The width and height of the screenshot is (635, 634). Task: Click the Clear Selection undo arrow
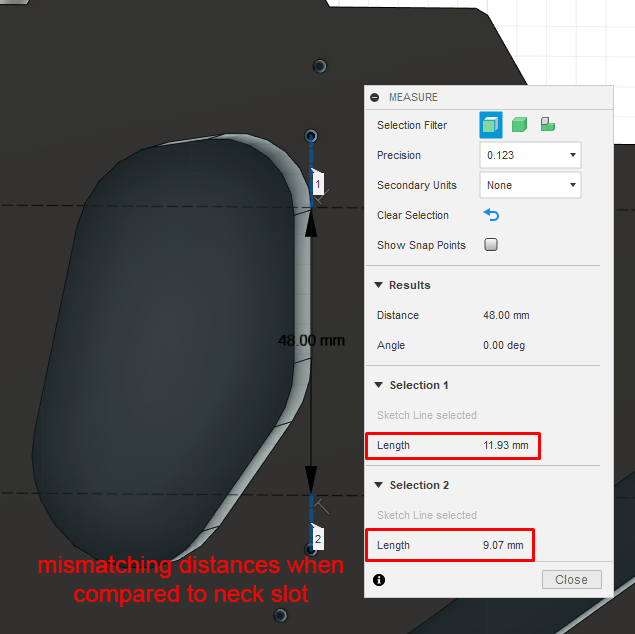(x=491, y=215)
